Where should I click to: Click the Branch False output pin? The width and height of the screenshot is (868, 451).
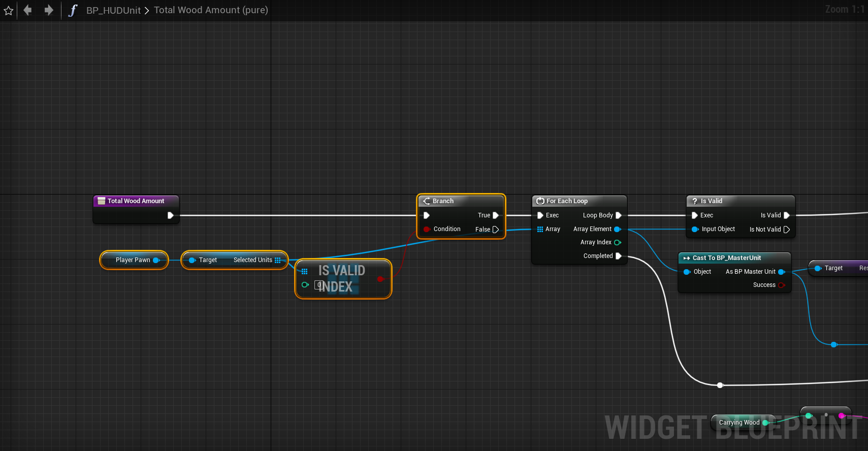click(x=496, y=230)
